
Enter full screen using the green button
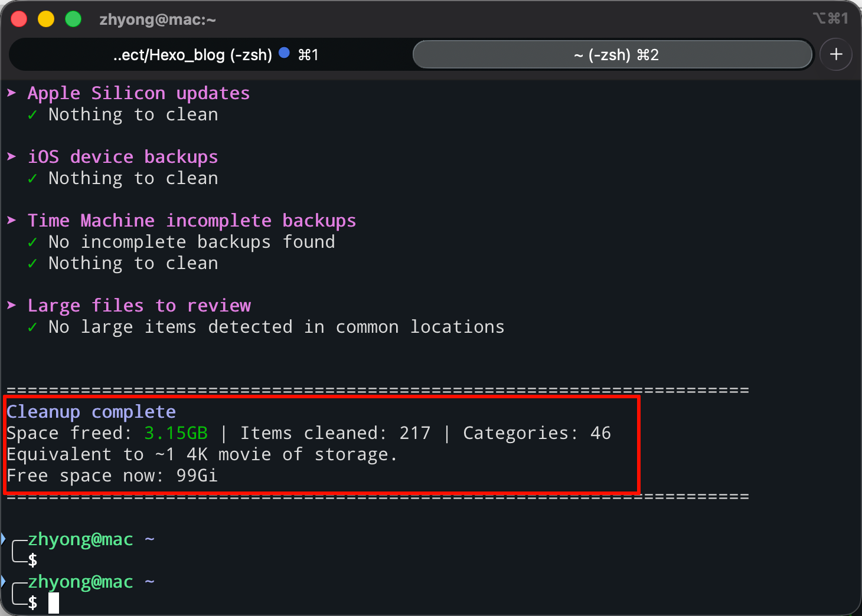[x=73, y=19]
